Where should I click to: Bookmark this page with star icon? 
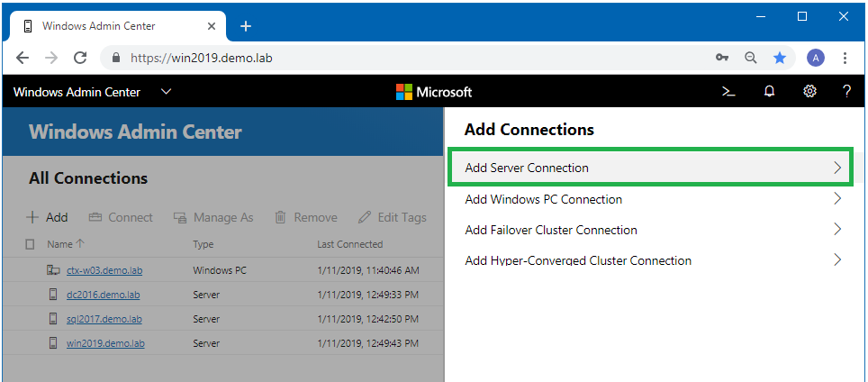[780, 58]
